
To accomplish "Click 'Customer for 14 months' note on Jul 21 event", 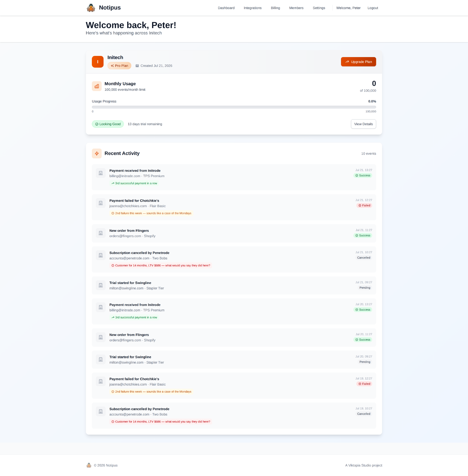I will point(161,266).
